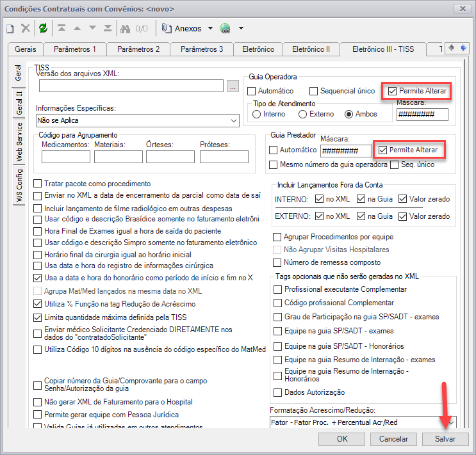This screenshot has height=455, width=476.
Task: Switch to the Gerais tab
Action: point(26,49)
